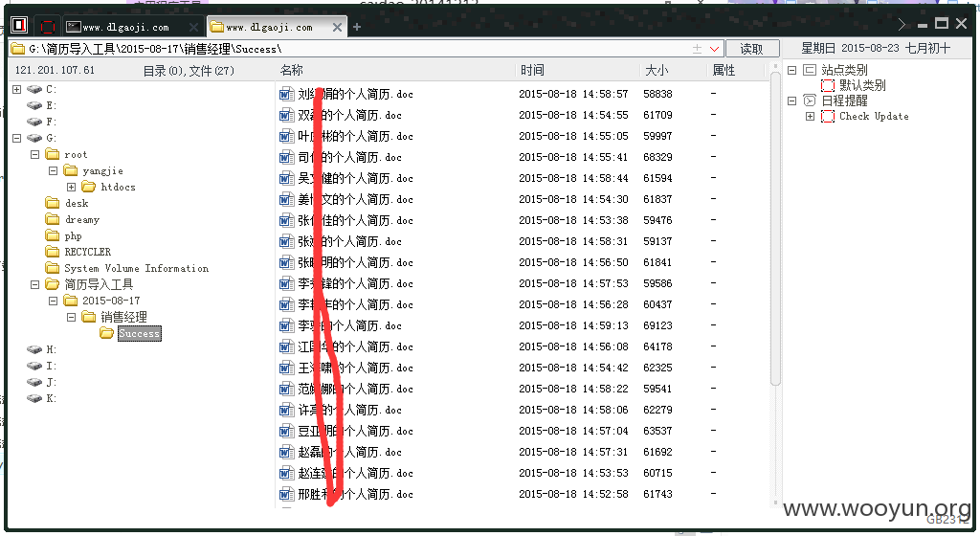Collapse the 销售经理 folder node

coord(71,317)
